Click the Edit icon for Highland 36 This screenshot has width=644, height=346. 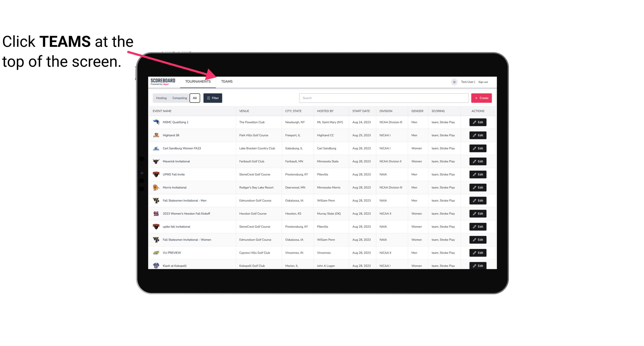click(478, 135)
